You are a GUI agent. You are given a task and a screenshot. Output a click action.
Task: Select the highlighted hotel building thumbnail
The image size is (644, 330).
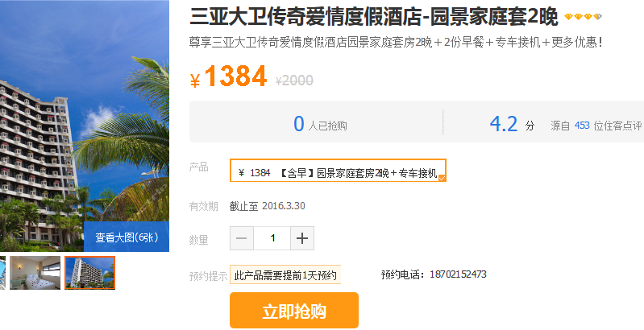(x=90, y=273)
